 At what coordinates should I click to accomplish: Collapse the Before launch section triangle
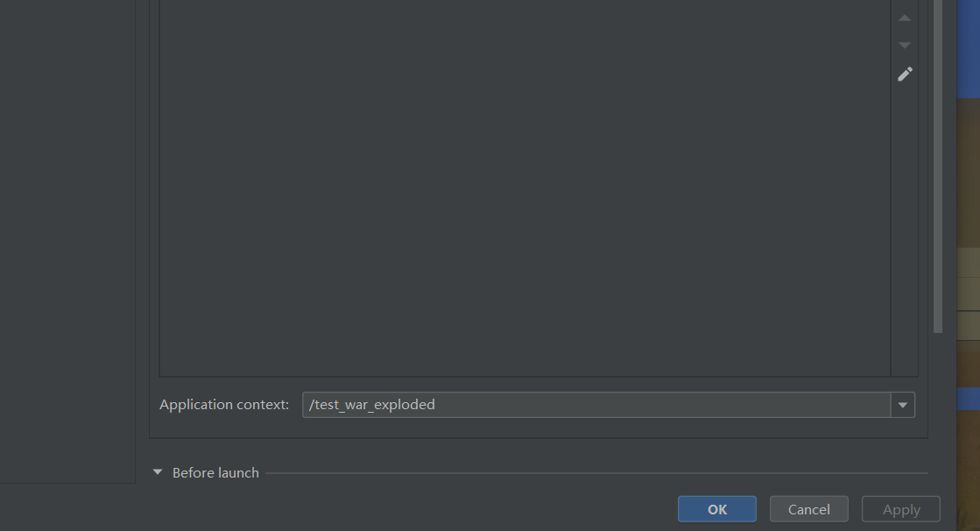pyautogui.click(x=158, y=472)
